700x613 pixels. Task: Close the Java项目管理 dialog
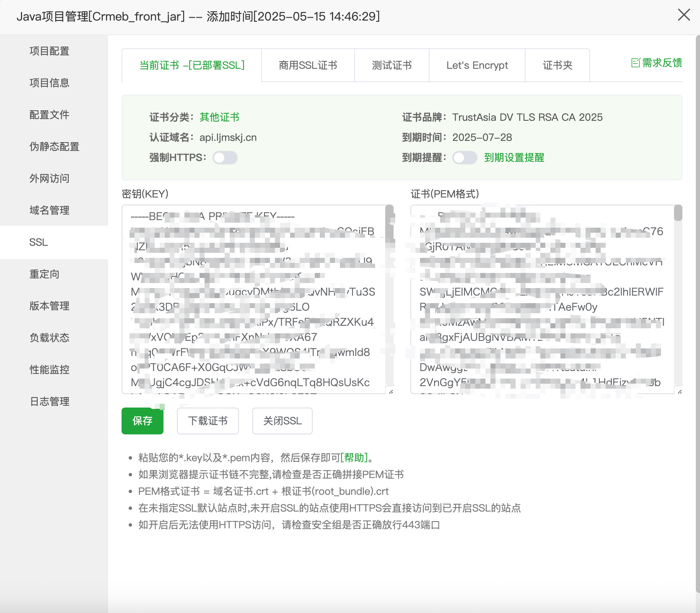[x=683, y=15]
